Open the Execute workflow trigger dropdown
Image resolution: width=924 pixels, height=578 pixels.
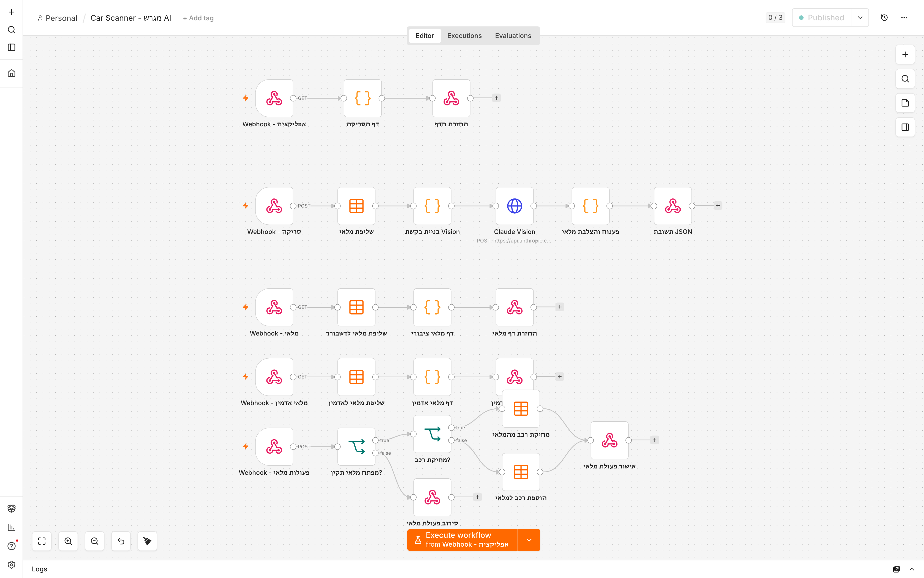tap(529, 540)
